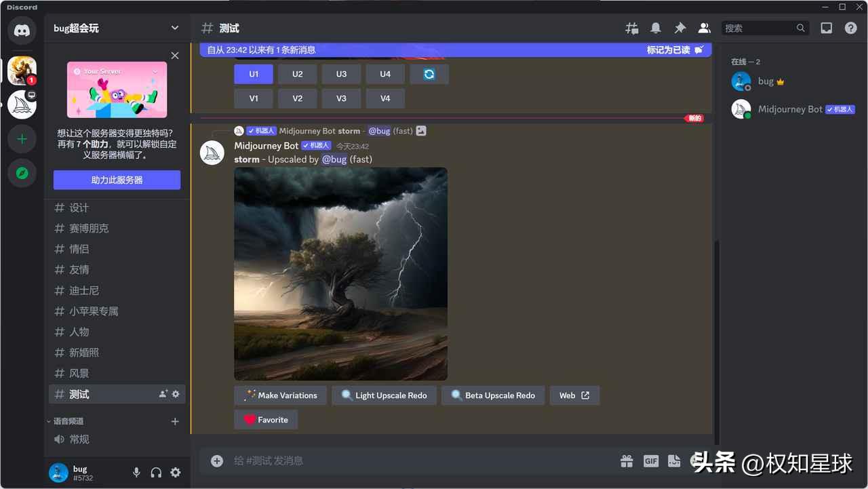Open pinned messages with pin icon
868x489 pixels.
point(679,28)
